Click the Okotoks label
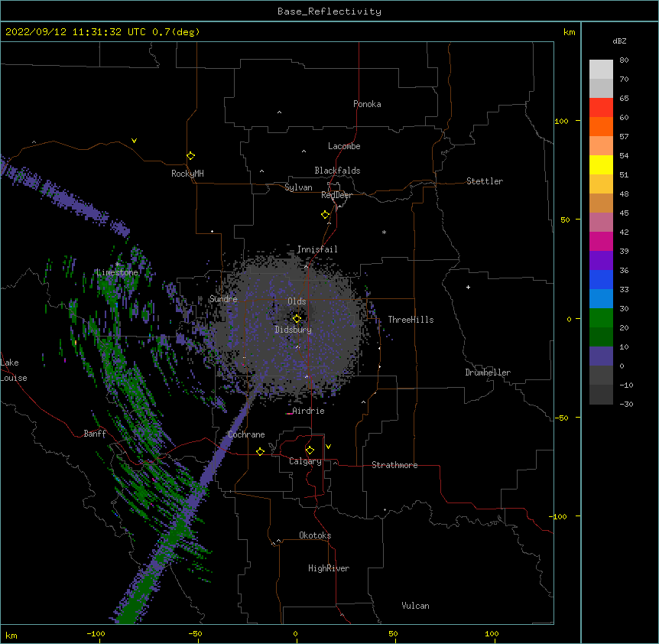Image resolution: width=659 pixels, height=644 pixels. tap(315, 535)
